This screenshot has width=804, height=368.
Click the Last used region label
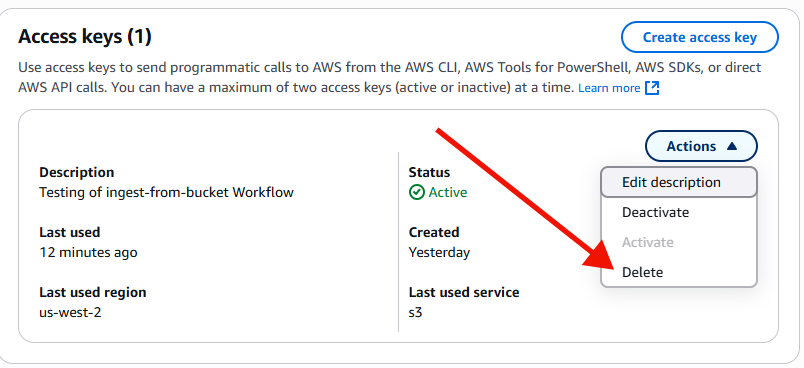click(x=93, y=292)
